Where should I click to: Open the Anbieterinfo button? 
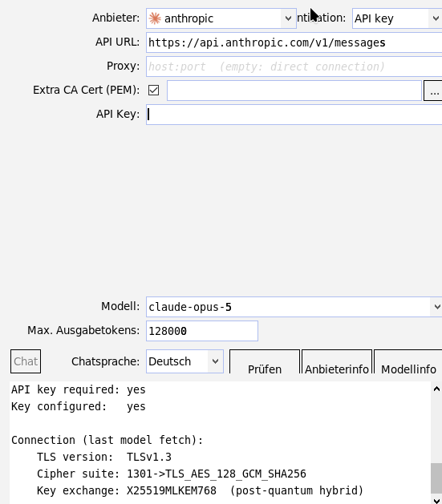[337, 362]
